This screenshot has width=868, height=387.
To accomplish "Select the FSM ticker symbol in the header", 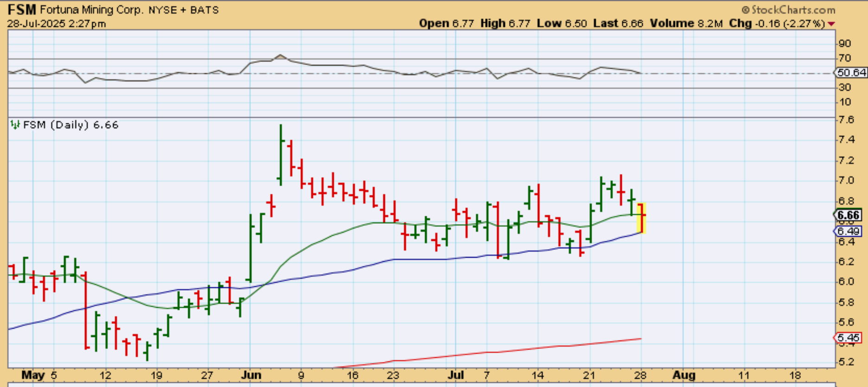I will (x=22, y=10).
